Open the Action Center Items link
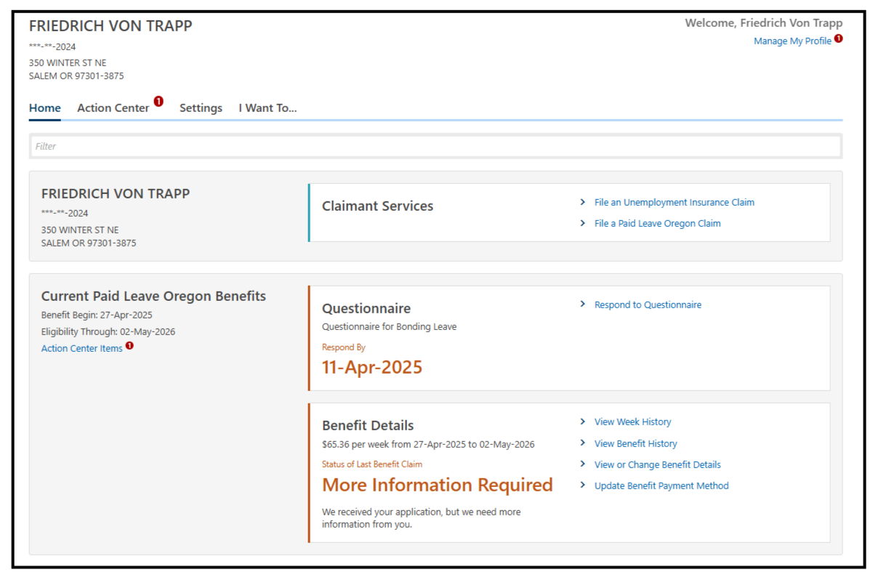 [x=81, y=349]
